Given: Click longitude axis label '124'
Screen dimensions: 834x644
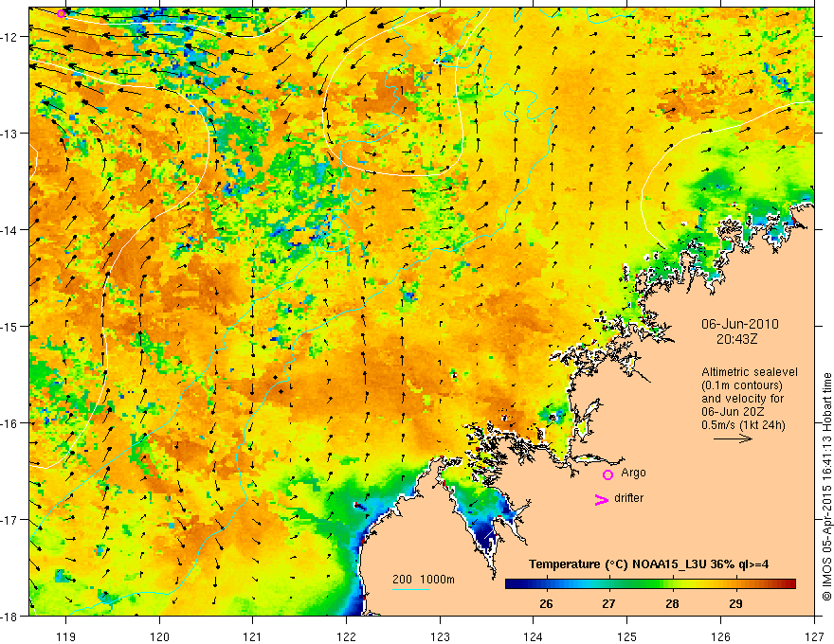Looking at the screenshot, I should pyautogui.click(x=534, y=636).
